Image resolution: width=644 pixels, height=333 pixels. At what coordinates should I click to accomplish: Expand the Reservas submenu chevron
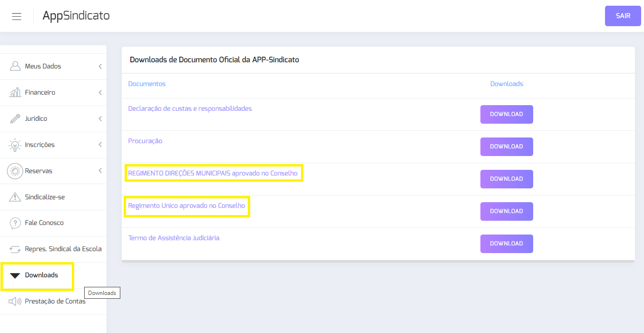(100, 171)
